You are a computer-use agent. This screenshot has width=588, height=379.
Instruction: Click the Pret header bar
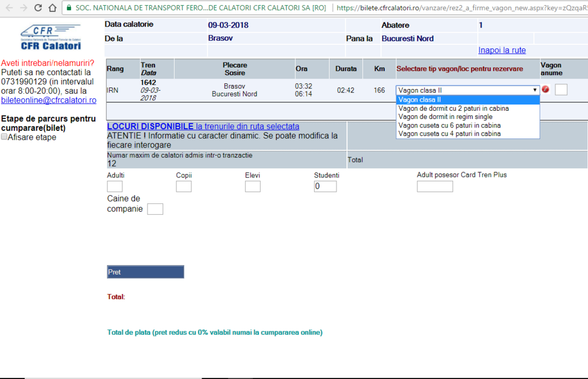coord(145,272)
